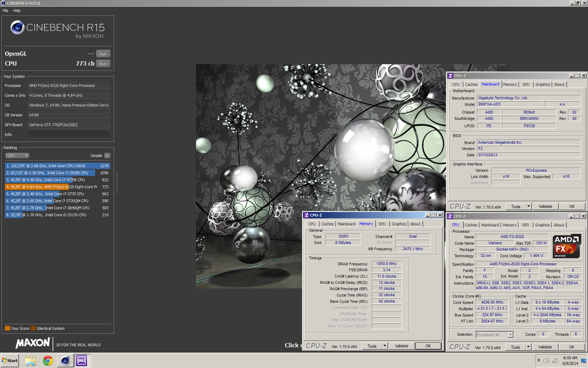Click the Details arrow in Ranking panel
The image size is (588, 368).
[107, 156]
